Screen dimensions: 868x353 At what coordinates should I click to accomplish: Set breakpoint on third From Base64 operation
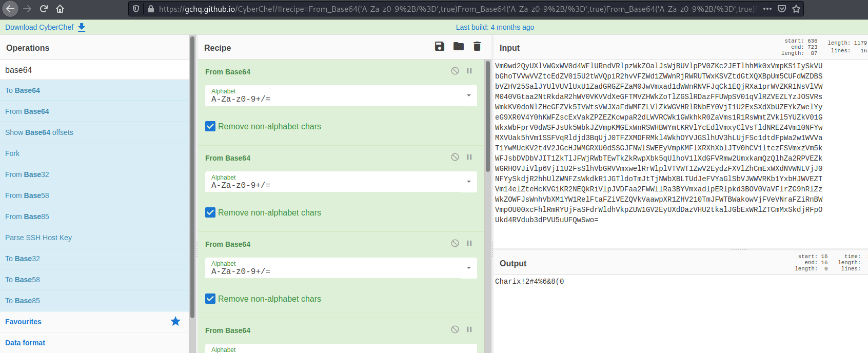click(469, 243)
